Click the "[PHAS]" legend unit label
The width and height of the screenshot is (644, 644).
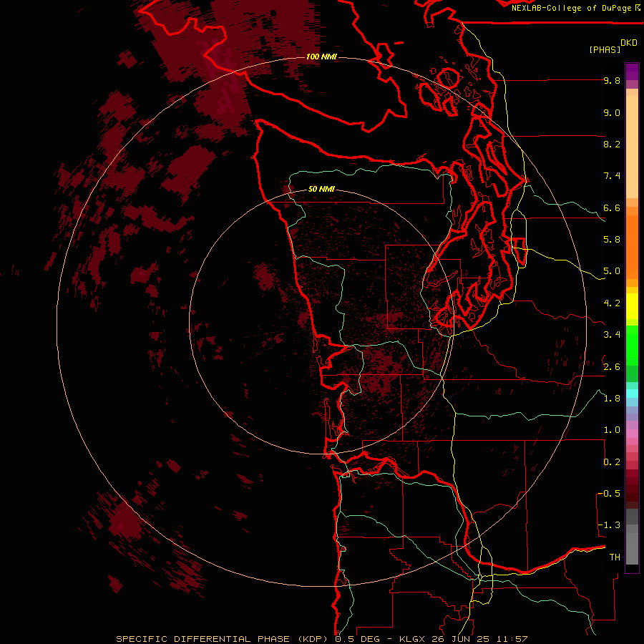coord(605,49)
